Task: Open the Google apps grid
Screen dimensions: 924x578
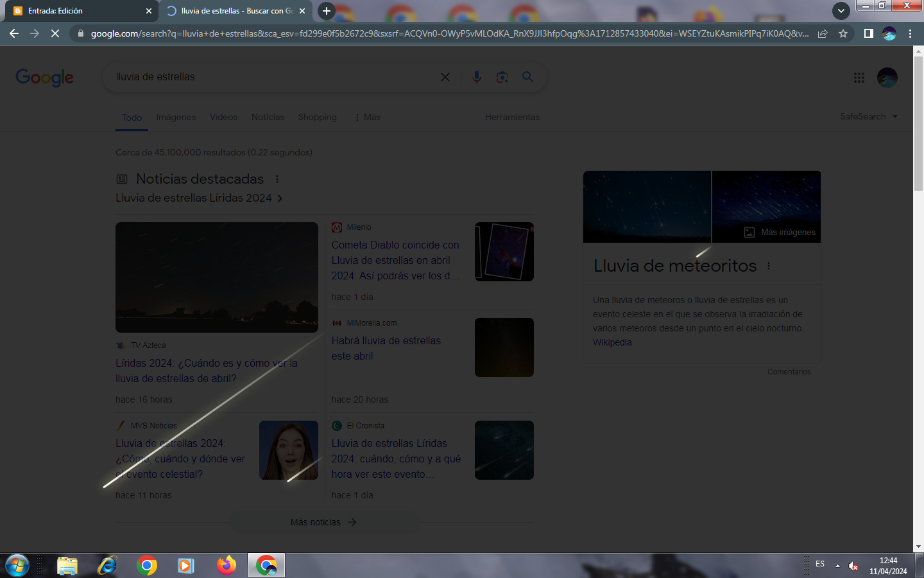Action: click(859, 78)
